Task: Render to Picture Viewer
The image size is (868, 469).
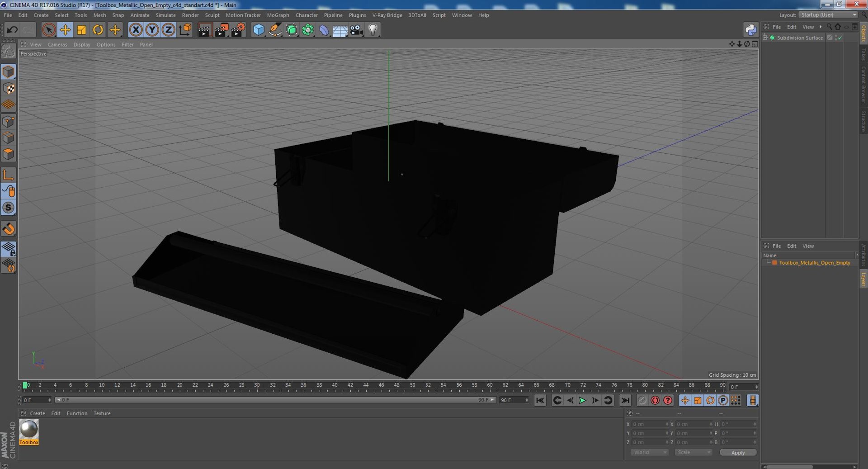Action: click(221, 30)
